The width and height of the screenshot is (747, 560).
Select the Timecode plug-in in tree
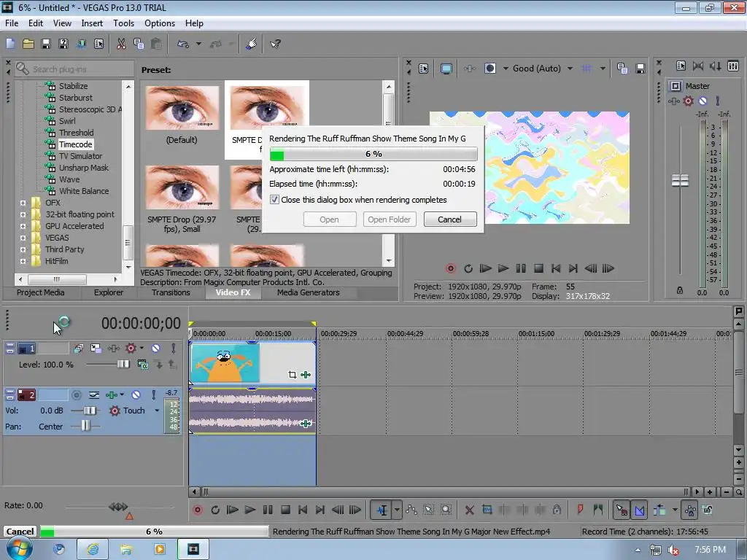pos(75,145)
